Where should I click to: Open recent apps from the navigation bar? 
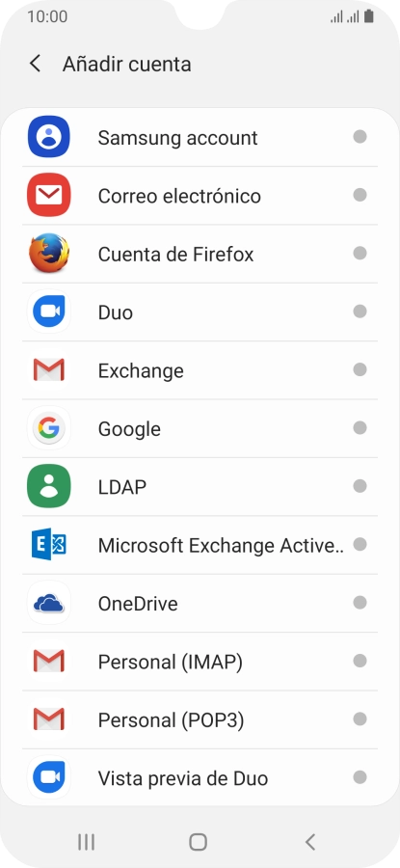pos(87,842)
